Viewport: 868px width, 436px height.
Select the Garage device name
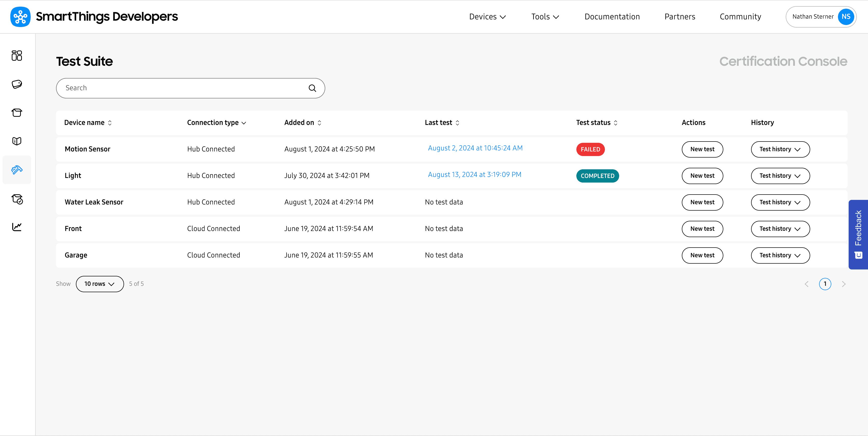click(x=76, y=255)
